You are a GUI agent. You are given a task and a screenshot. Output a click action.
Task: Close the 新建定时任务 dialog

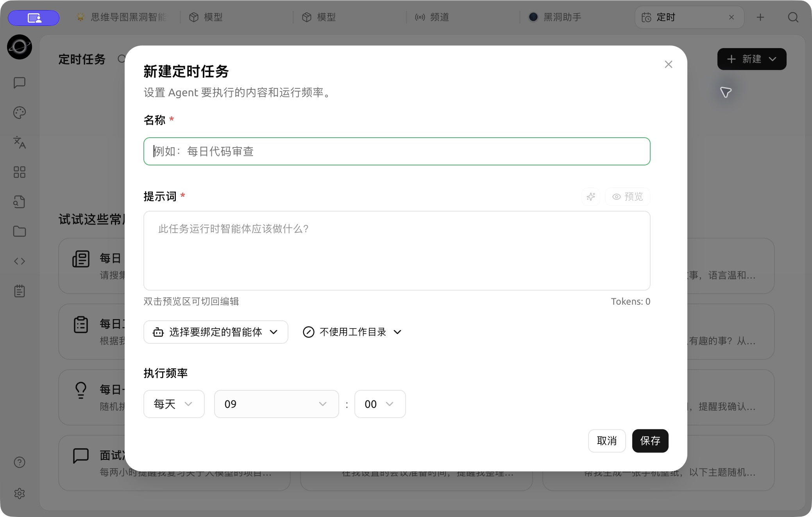click(669, 65)
